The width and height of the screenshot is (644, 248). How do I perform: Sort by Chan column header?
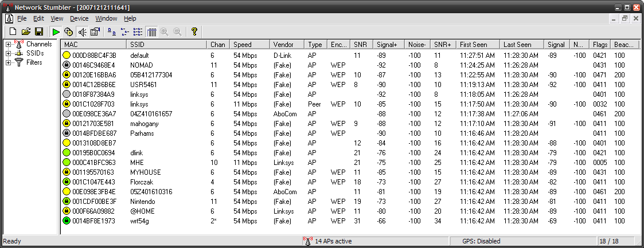click(x=218, y=45)
